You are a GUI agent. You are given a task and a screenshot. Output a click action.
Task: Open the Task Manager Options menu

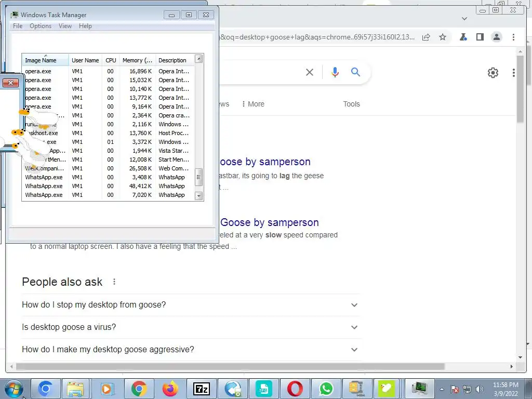41,26
